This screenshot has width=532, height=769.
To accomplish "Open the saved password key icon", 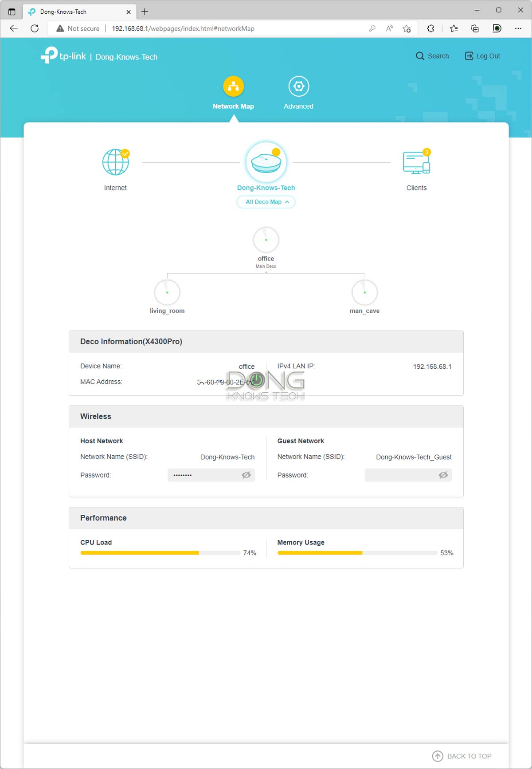I will click(x=372, y=28).
